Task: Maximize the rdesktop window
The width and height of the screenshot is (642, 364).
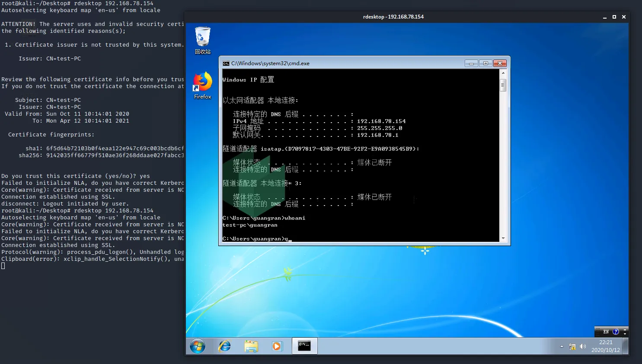Action: click(614, 17)
